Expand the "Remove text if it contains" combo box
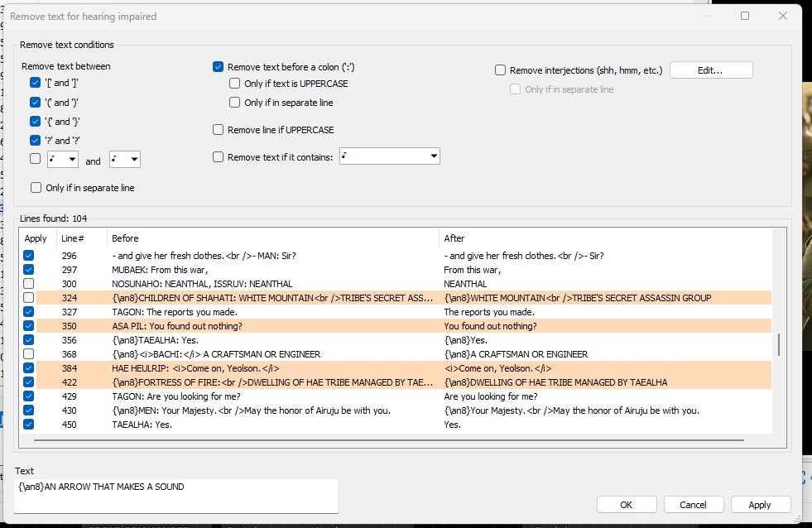The image size is (812, 528). tap(433, 156)
